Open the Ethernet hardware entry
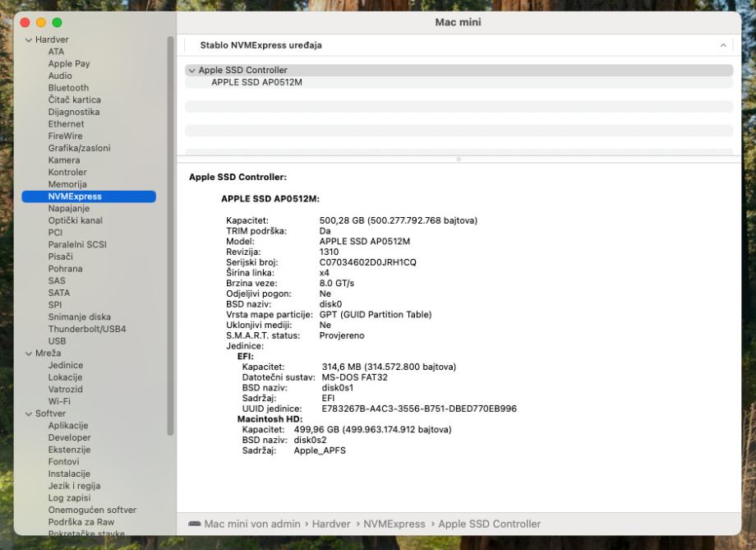Screen dimensions: 756x550 click(66, 124)
